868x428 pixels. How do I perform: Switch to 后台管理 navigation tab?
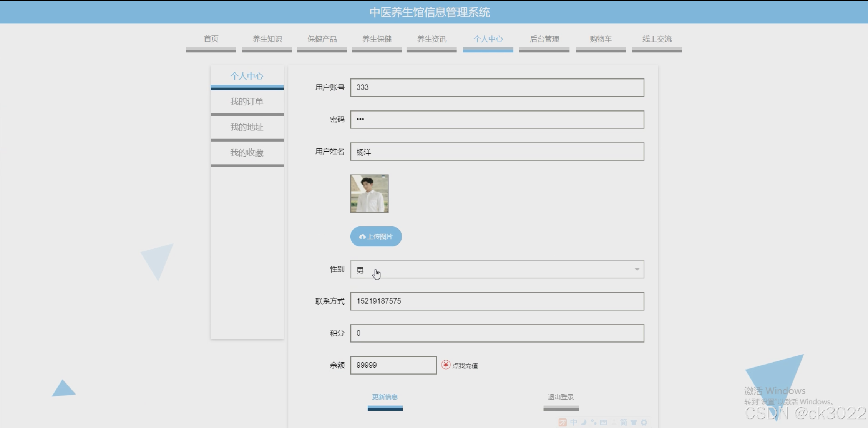coord(544,39)
